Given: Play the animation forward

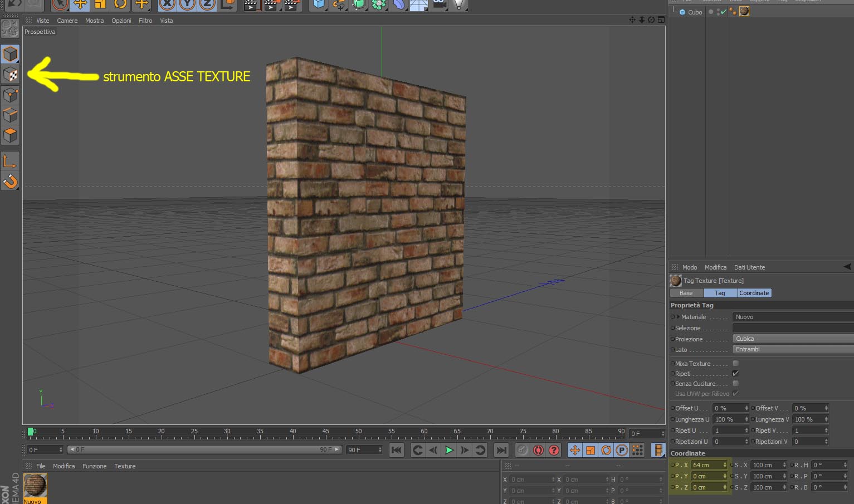Looking at the screenshot, I should pyautogui.click(x=449, y=450).
